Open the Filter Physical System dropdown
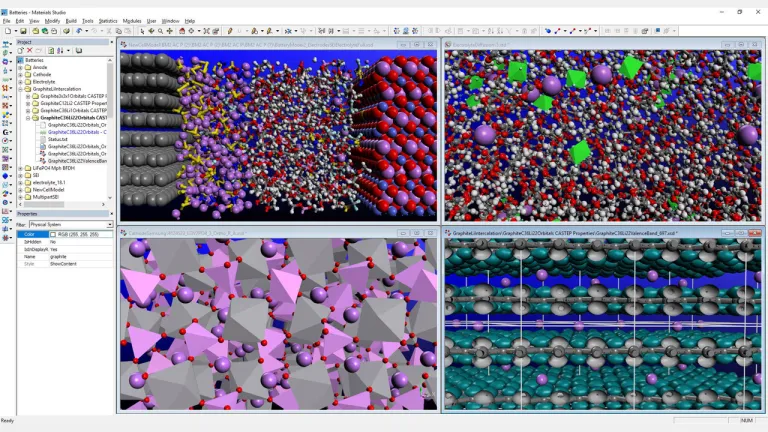This screenshot has width=768, height=432. (x=110, y=224)
